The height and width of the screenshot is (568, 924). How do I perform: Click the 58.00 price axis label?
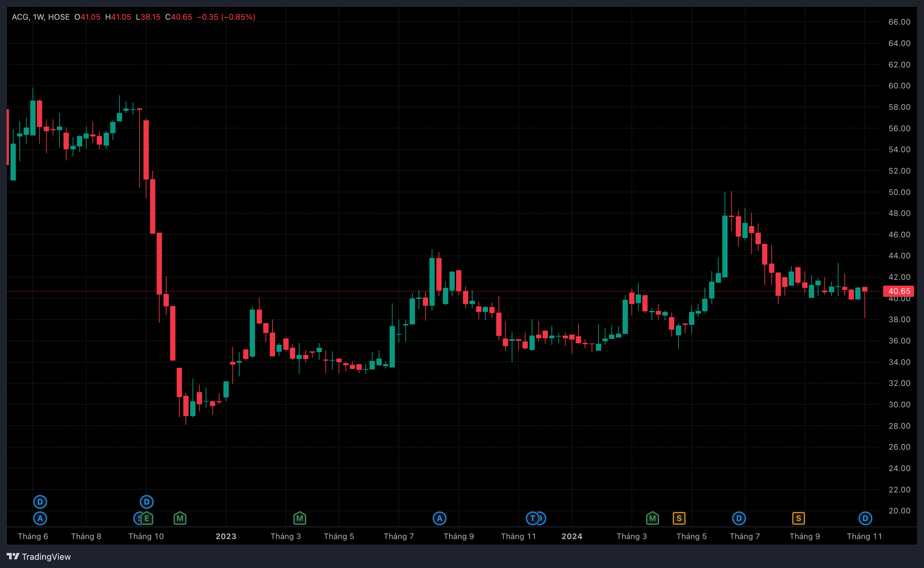pos(899,107)
